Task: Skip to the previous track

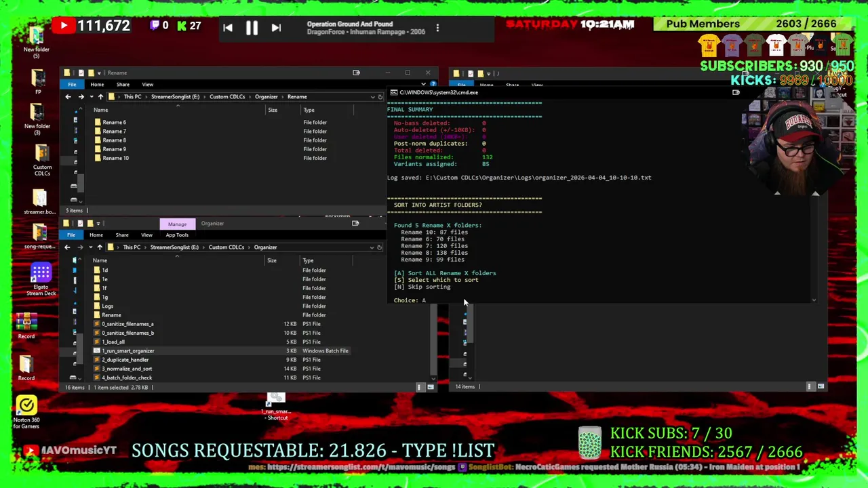Action: 228,28
